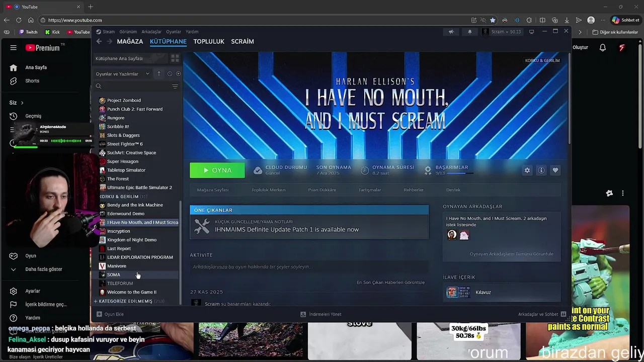The width and height of the screenshot is (644, 362).
Task: Click achievements progress bar under BAŞARIMLAR
Action: coord(460,173)
